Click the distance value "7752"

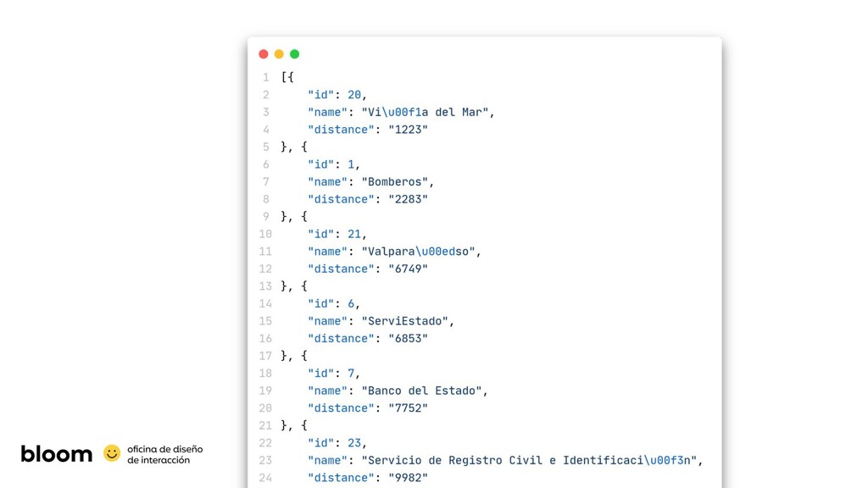tap(408, 408)
